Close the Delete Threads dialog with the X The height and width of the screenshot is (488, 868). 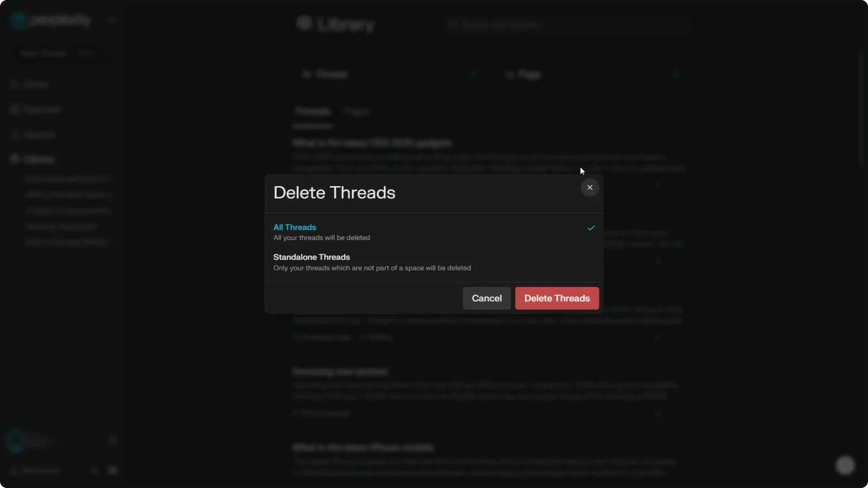pos(590,188)
